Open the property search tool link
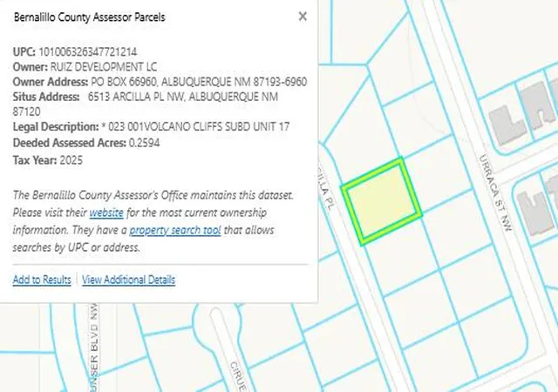The image size is (558, 392). pos(175,230)
